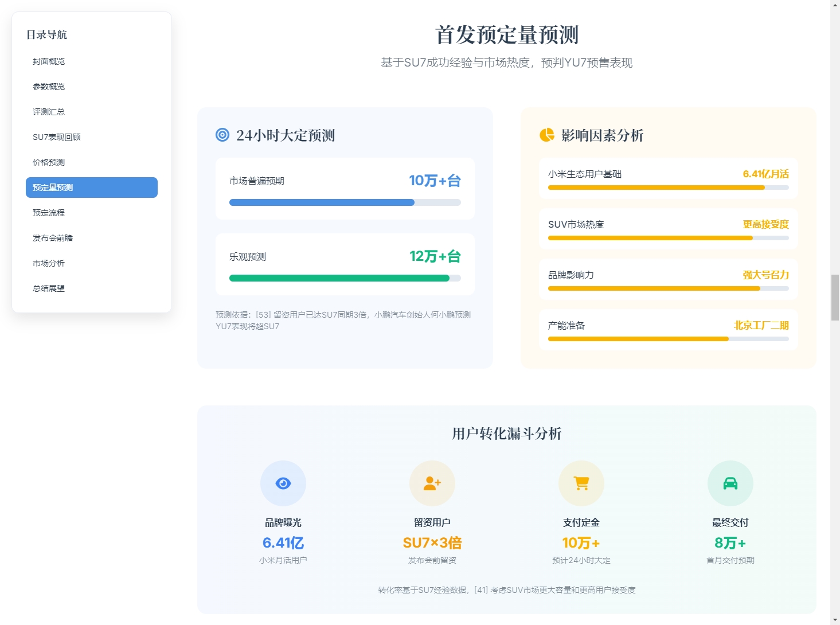Click the blue 市场普遍预期 progress bar
The image size is (840, 625).
[x=345, y=202]
